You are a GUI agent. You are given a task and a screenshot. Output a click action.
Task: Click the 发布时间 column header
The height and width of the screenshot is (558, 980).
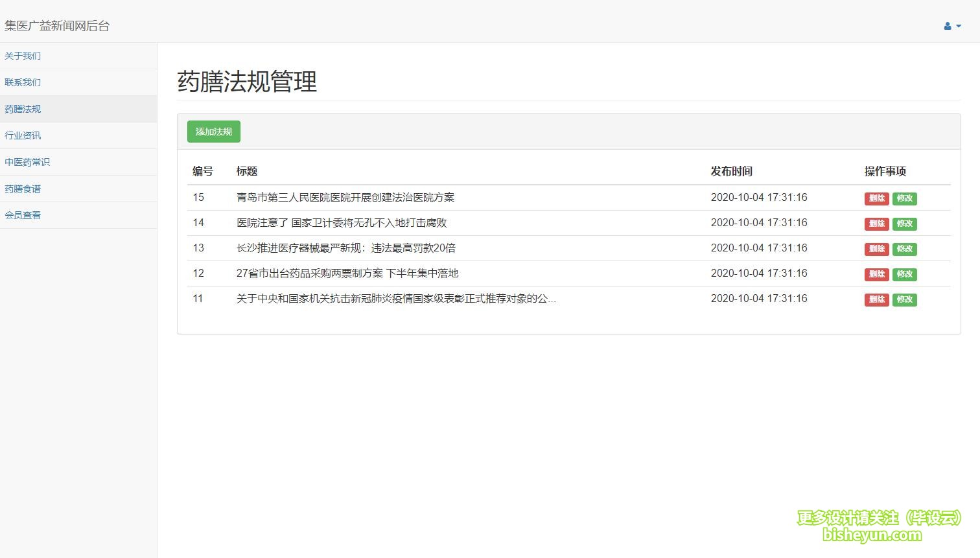(732, 171)
